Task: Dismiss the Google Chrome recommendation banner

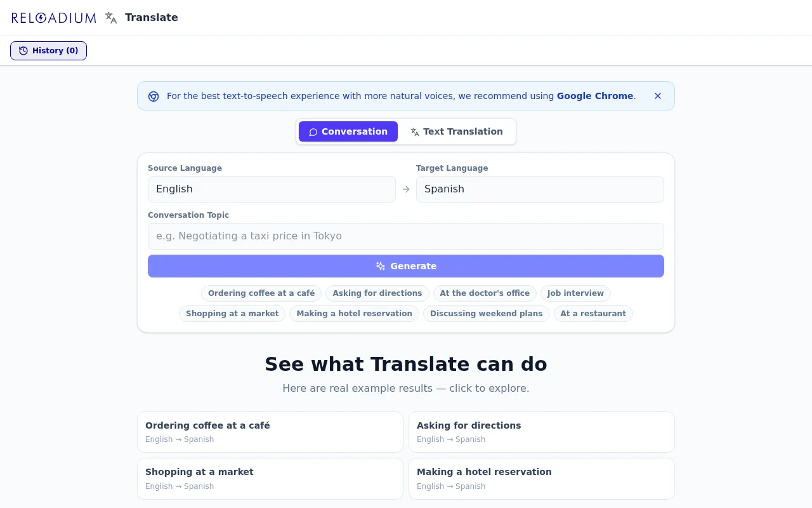Action: click(x=658, y=96)
